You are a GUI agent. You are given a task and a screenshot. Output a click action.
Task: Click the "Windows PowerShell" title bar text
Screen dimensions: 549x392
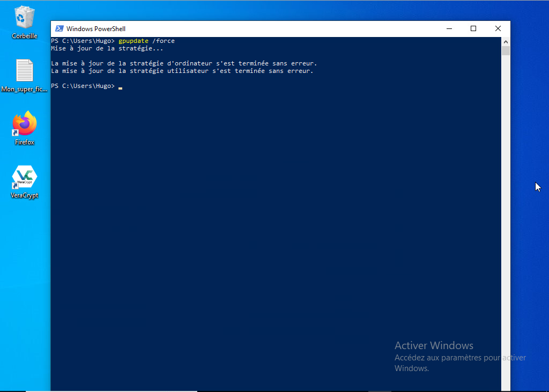[x=95, y=29]
